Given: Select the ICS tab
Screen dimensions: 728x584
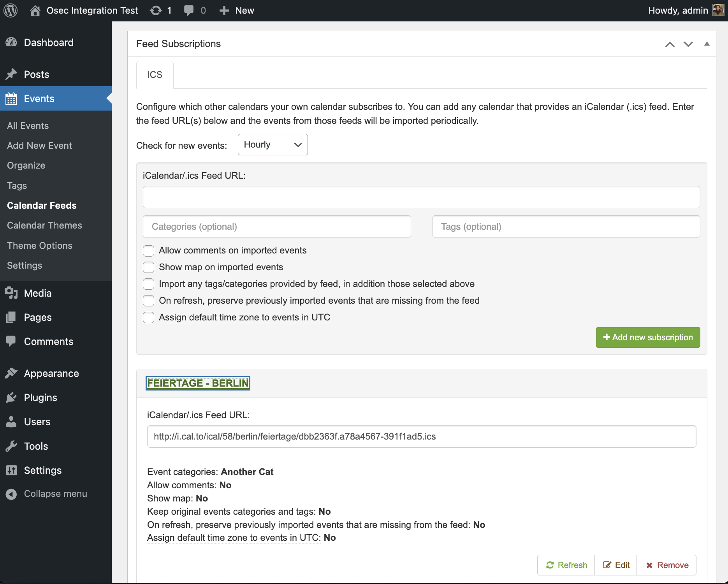Looking at the screenshot, I should tap(155, 75).
